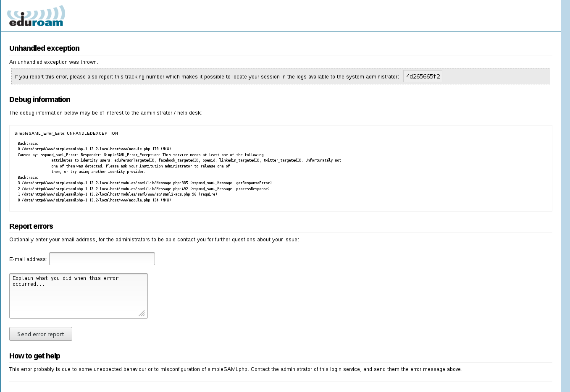Image resolution: width=570 pixels, height=392 pixels.
Task: Click the module.php:134 backtrace entry
Action: [95, 200]
